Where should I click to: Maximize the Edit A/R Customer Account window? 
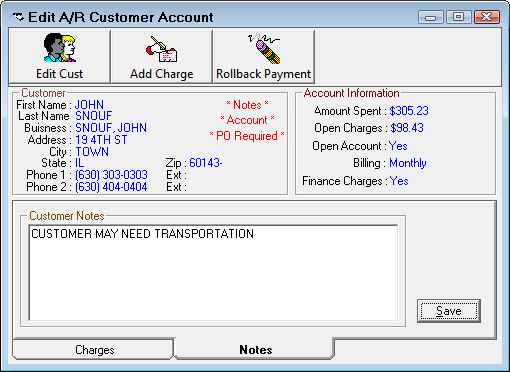point(459,17)
